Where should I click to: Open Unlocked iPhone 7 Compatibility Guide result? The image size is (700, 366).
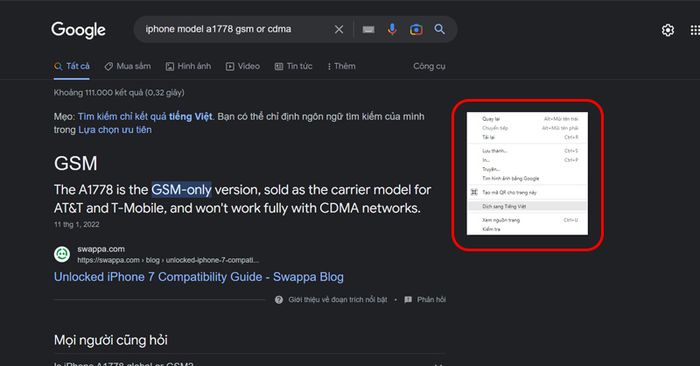[199, 277]
